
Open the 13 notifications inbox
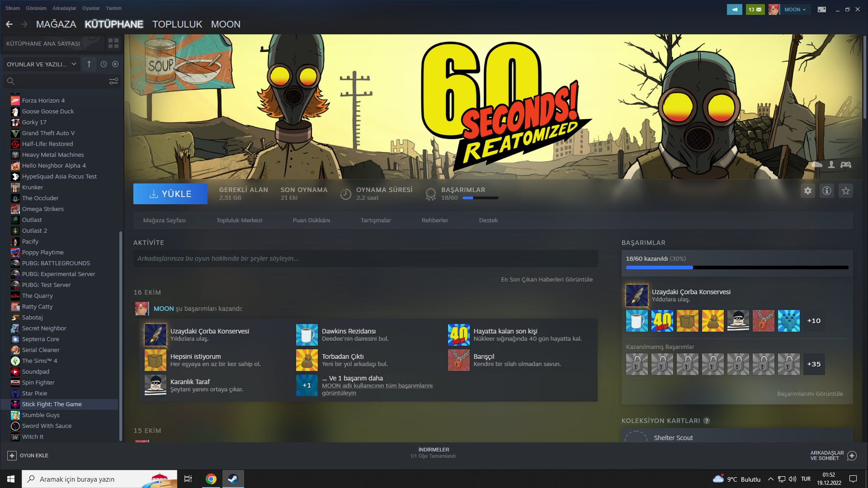(x=755, y=9)
